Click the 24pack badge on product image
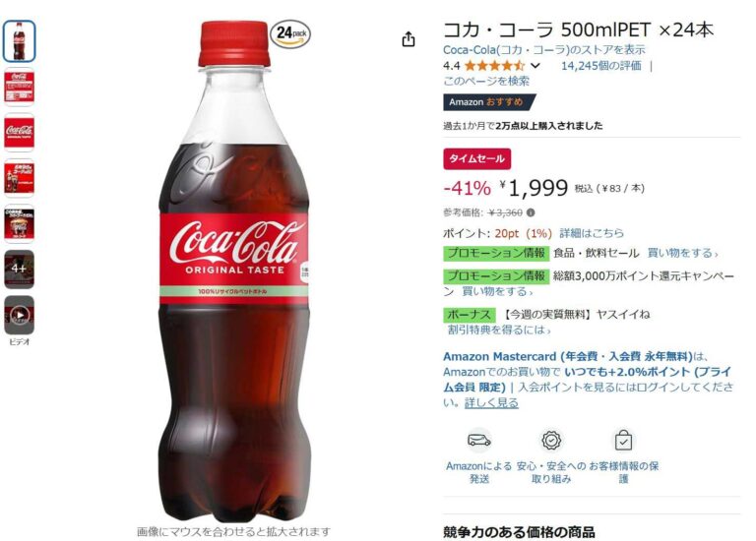The width and height of the screenshot is (756, 541). point(289,33)
